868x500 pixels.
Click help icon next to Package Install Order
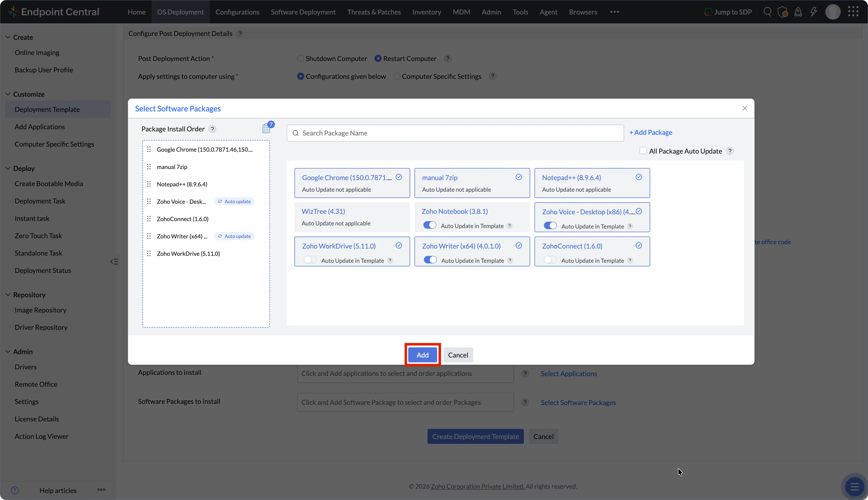pos(212,129)
